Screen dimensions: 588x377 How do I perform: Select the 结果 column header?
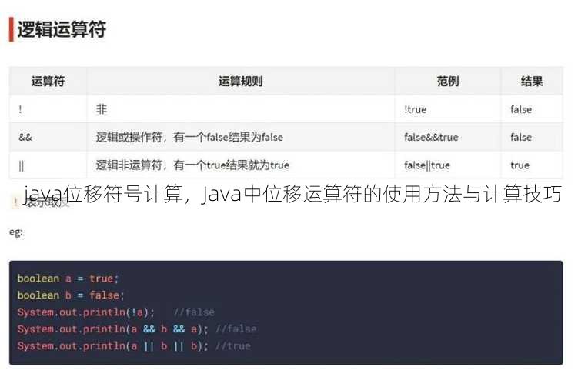point(532,81)
